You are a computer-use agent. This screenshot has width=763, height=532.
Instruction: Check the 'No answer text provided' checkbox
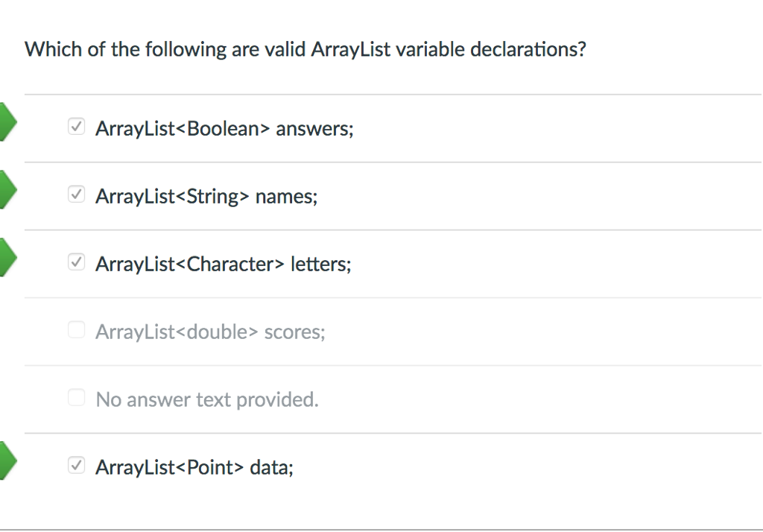(77, 397)
